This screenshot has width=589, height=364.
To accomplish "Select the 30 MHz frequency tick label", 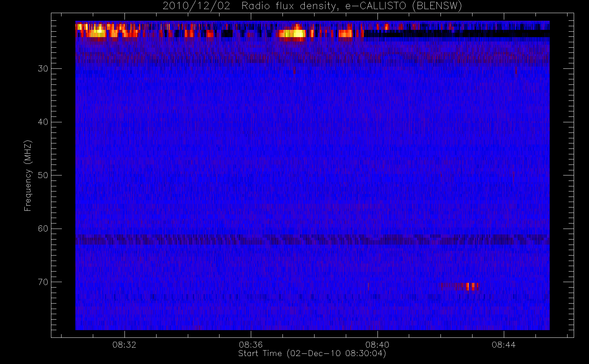I will pos(43,68).
